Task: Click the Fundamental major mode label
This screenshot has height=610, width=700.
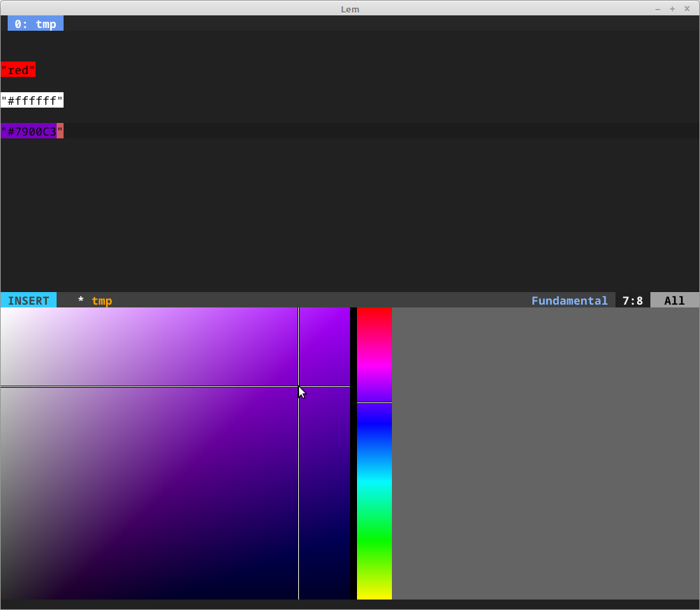Action: pyautogui.click(x=569, y=300)
